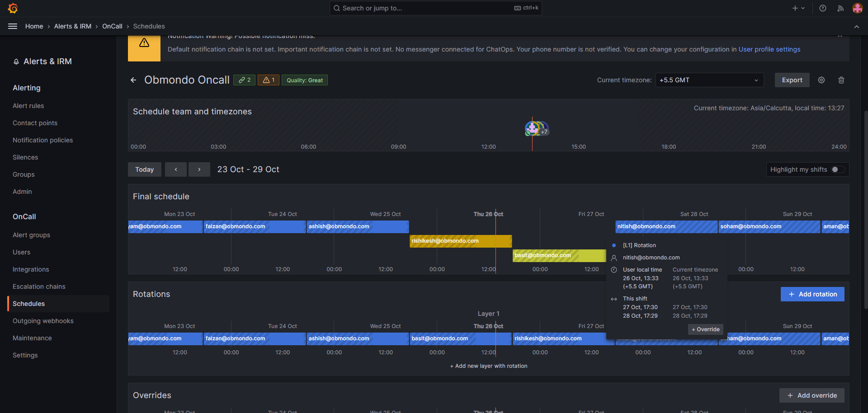Select basit@obmondo.com shift in Final schedule
This screenshot has width=868, height=413.
(x=560, y=255)
